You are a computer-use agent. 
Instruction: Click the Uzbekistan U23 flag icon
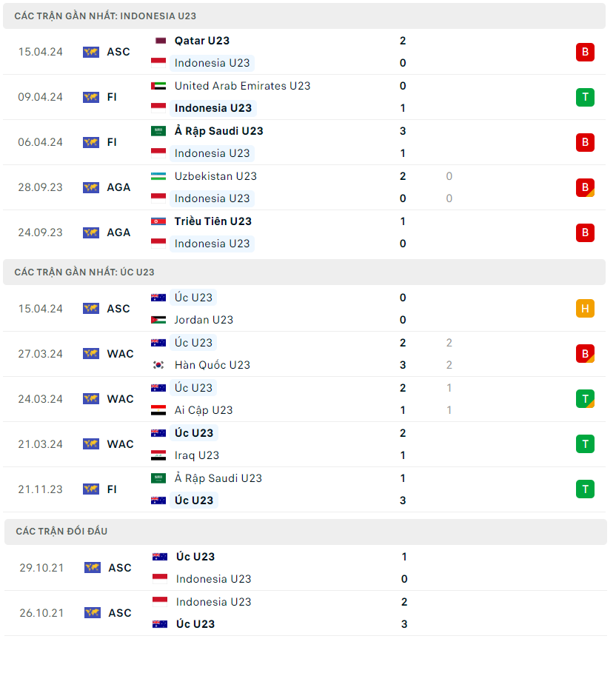pyautogui.click(x=158, y=176)
